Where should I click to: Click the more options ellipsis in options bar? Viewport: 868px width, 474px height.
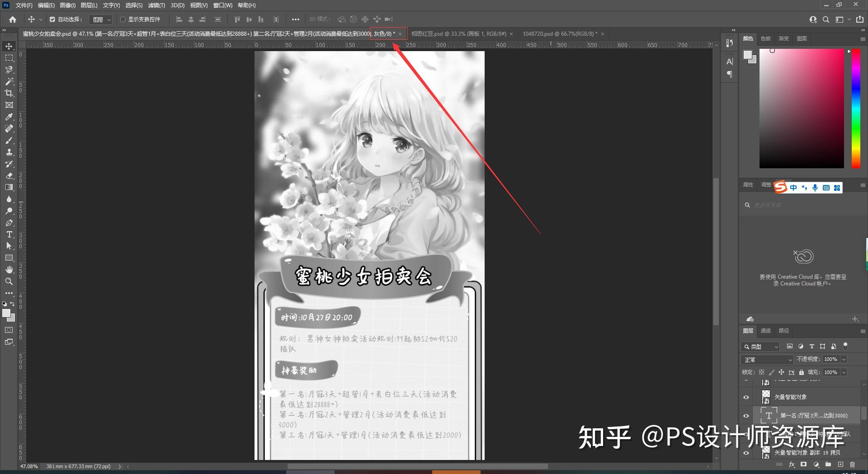[295, 19]
